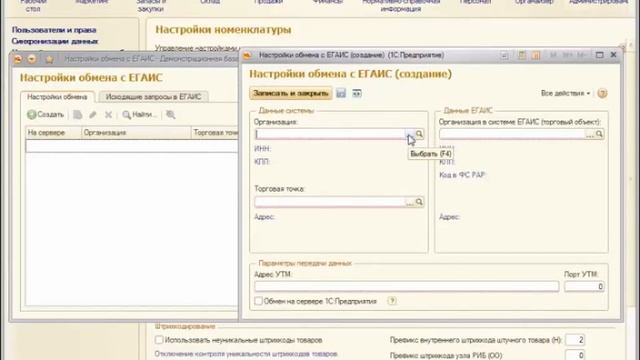640x360 pixels.
Task: Click the favorites star in the back window title bar
Action: (x=49, y=60)
